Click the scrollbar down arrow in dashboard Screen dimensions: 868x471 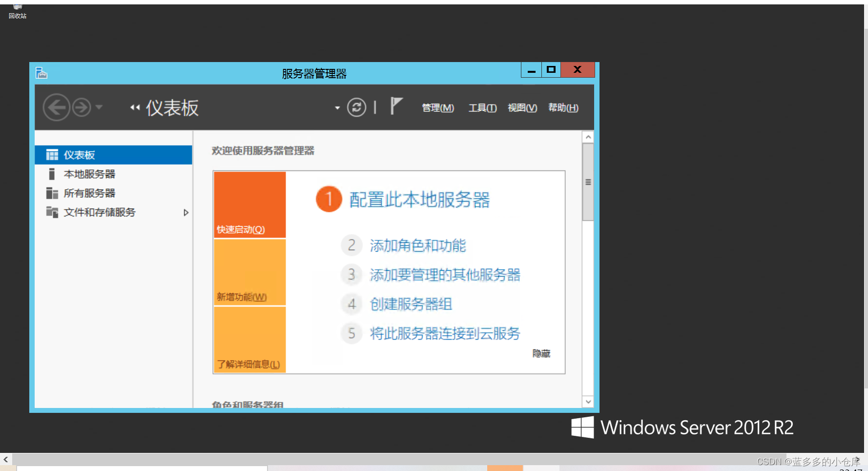pyautogui.click(x=588, y=402)
